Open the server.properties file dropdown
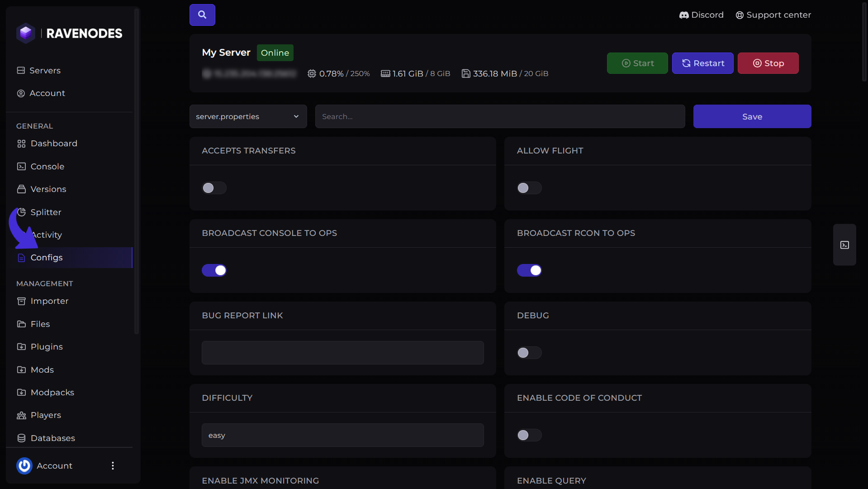Image resolution: width=868 pixels, height=489 pixels. pos(248,116)
